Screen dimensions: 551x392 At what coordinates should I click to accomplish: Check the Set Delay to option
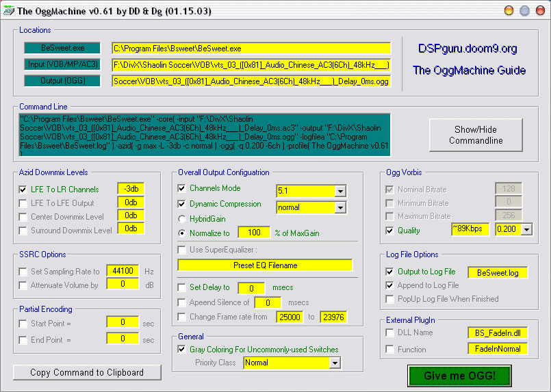(181, 287)
